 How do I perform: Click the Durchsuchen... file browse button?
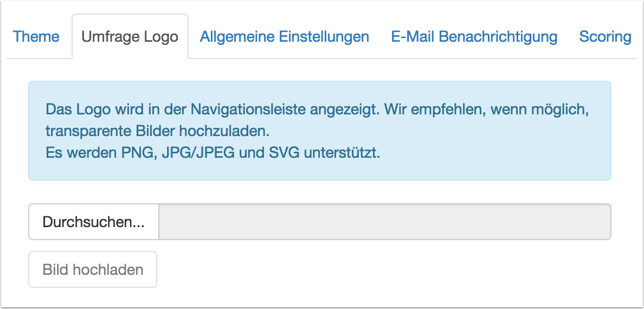[x=94, y=222]
